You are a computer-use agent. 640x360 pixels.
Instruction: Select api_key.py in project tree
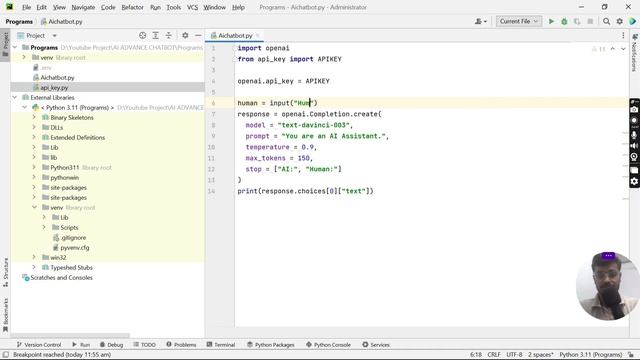point(54,87)
